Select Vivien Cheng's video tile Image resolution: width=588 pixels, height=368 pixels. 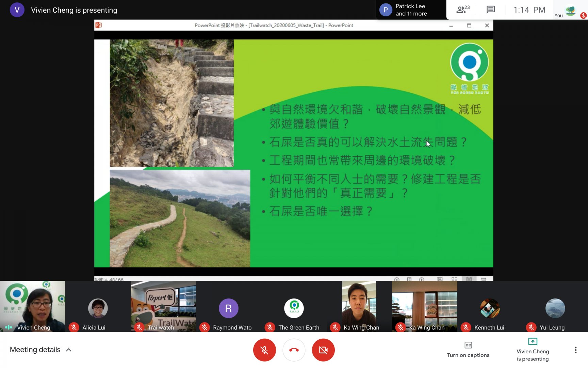(x=33, y=306)
